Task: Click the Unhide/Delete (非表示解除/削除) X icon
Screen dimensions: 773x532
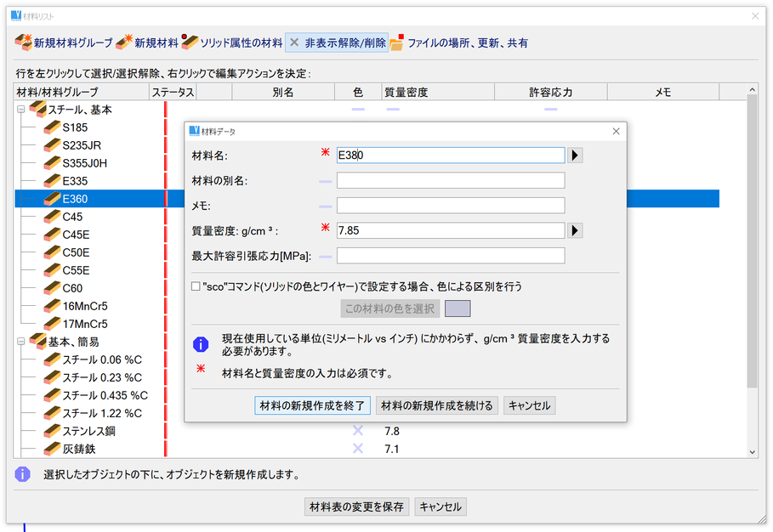Action: pyautogui.click(x=294, y=42)
